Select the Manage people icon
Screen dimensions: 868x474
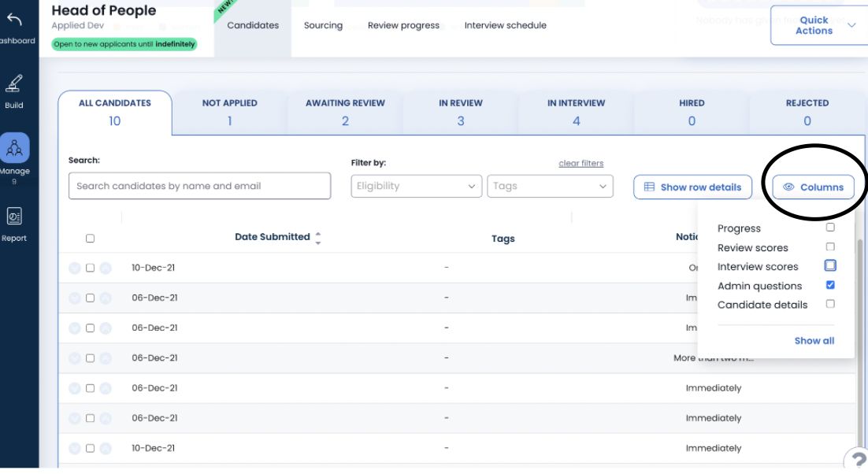[14, 148]
